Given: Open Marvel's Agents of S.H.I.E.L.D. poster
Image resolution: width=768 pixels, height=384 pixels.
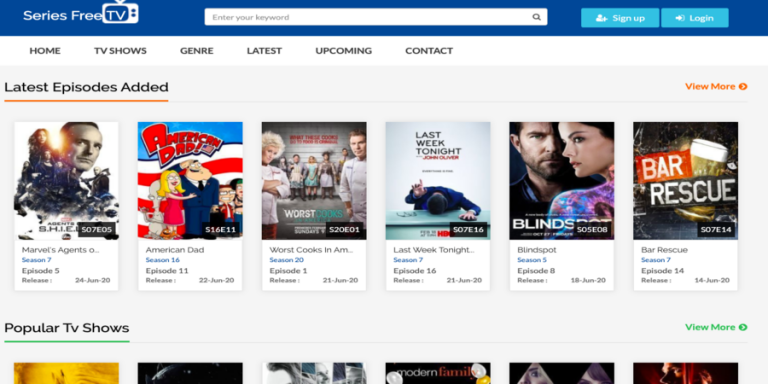Looking at the screenshot, I should 66,181.
